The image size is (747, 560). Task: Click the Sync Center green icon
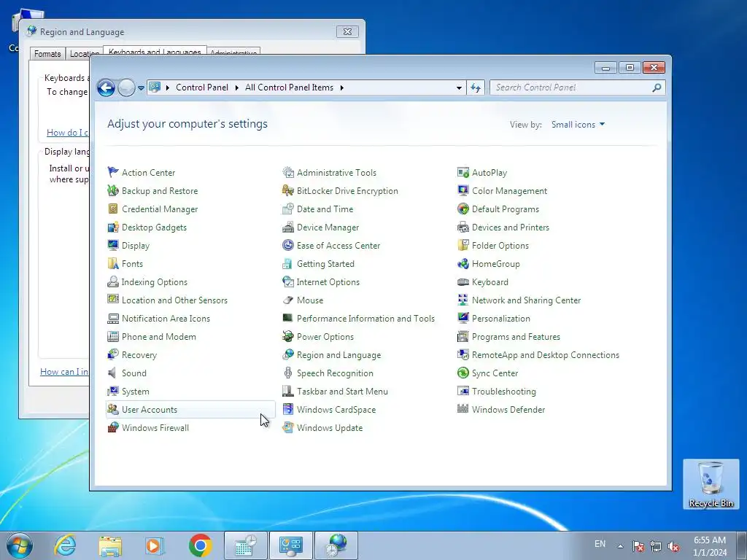click(463, 373)
